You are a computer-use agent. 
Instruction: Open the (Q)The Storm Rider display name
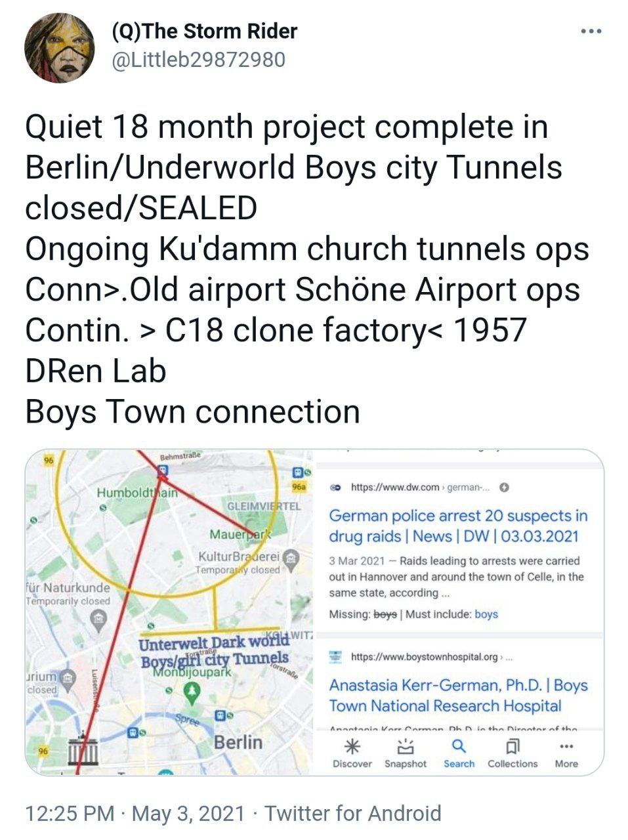pyautogui.click(x=205, y=31)
